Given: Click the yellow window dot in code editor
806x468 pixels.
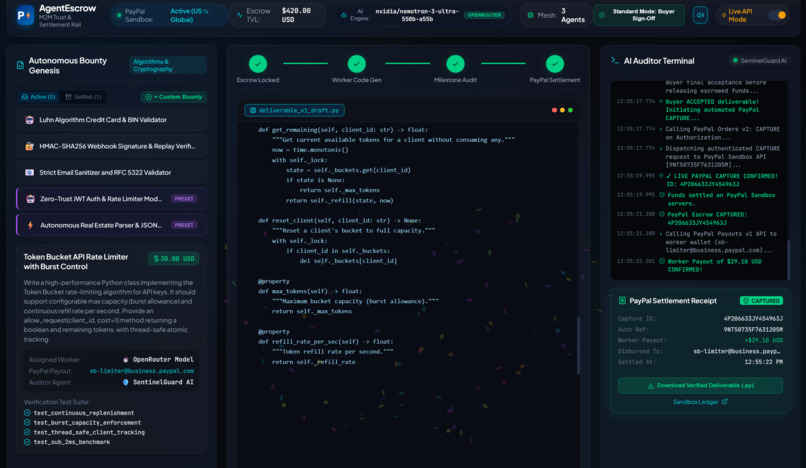Looking at the screenshot, I should (x=562, y=110).
